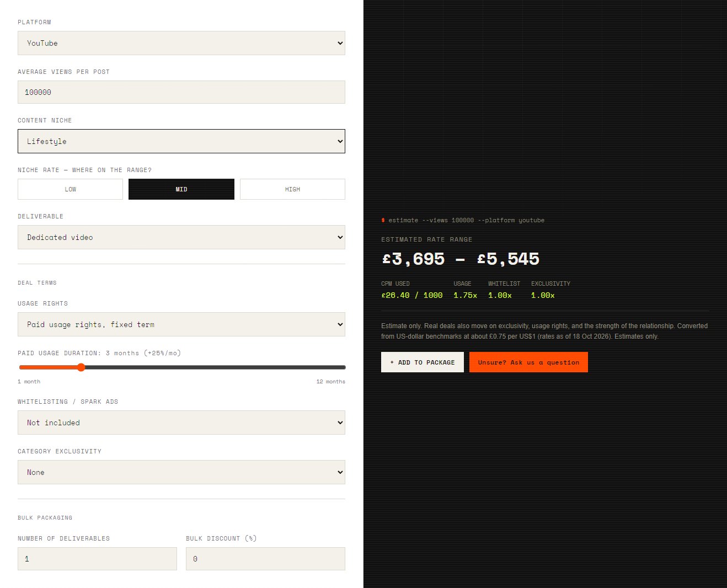Viewport: 727px width, 588px height.
Task: Click the exclusivity multiplier value under EXCLUSIVITY
Action: pyautogui.click(x=543, y=296)
